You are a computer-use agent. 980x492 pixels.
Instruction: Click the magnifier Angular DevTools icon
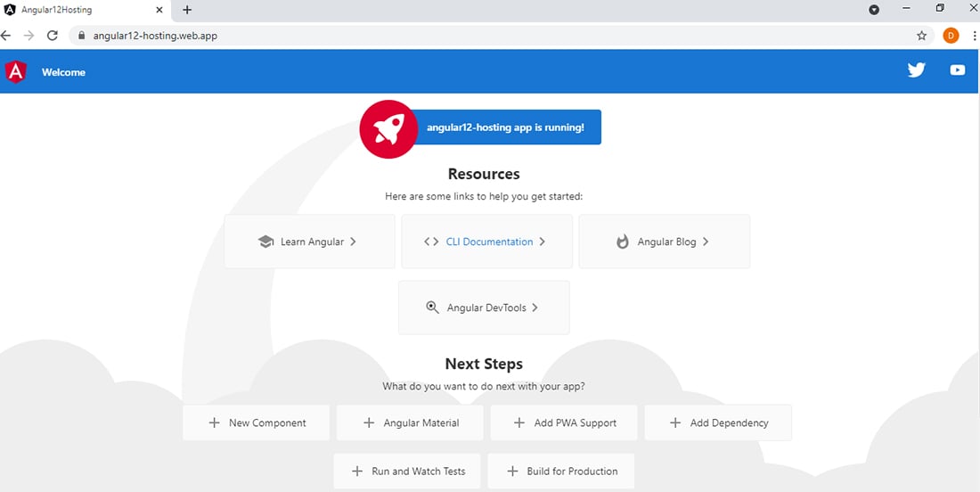point(432,307)
